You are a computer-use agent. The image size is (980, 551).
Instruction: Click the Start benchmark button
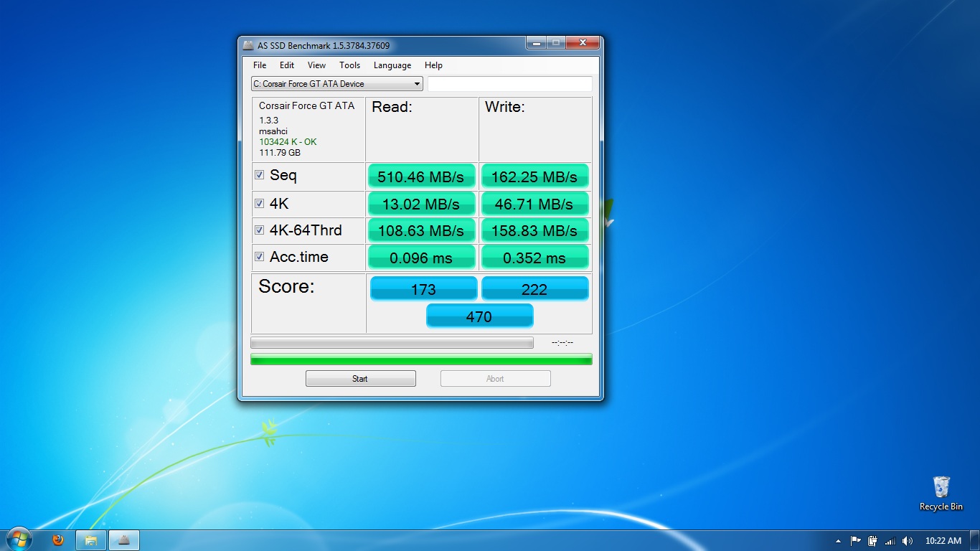360,379
